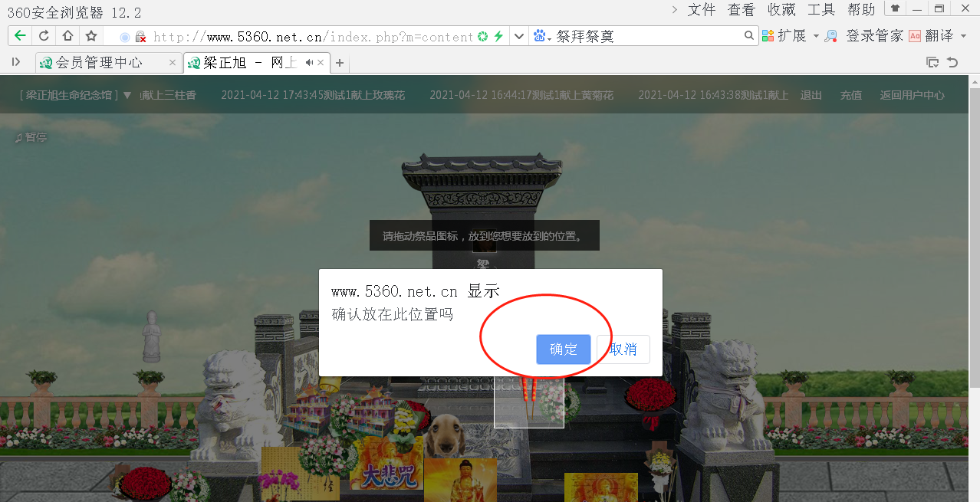Confirm placement with the 确定 button
This screenshot has height=502, width=980.
point(563,349)
